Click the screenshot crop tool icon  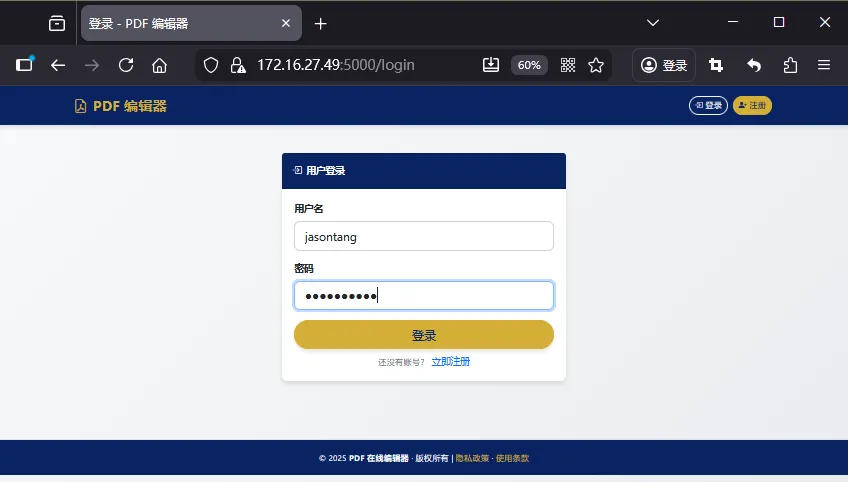[716, 65]
